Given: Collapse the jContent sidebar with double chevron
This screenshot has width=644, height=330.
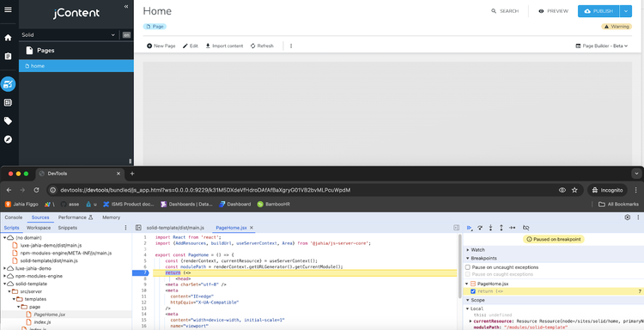Looking at the screenshot, I should pyautogui.click(x=126, y=7).
